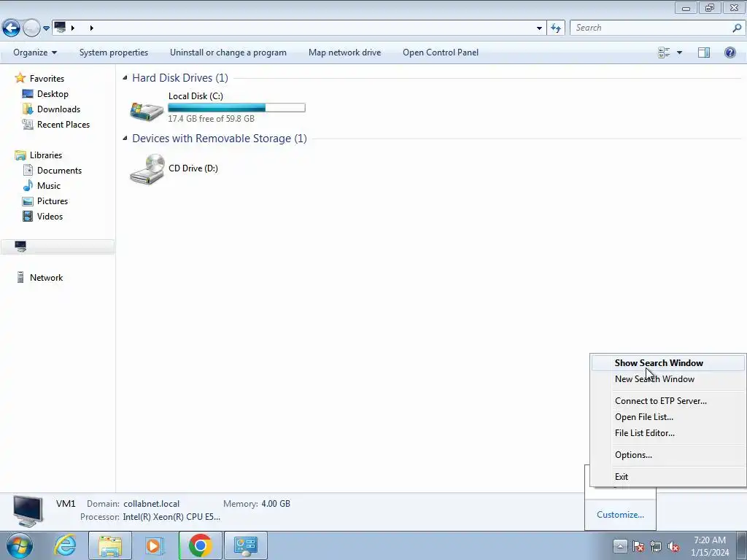Expand the address bar history dropdown
Viewport: 747px width, 560px height.
539,28
